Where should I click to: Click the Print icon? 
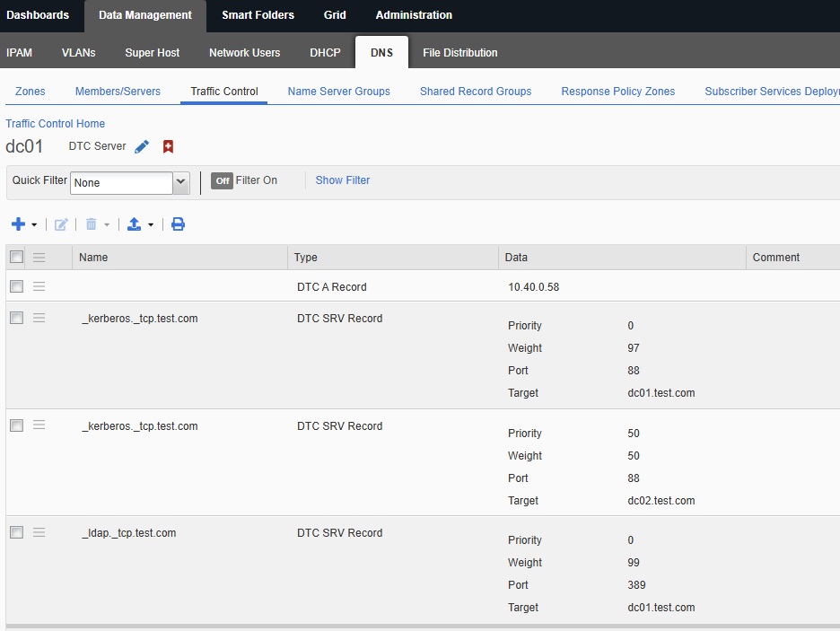click(x=178, y=224)
